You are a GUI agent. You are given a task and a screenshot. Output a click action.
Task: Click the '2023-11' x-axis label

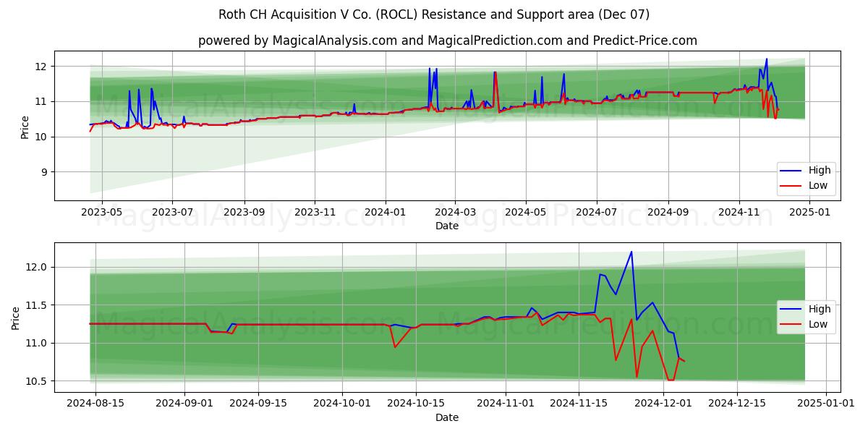coord(315,213)
